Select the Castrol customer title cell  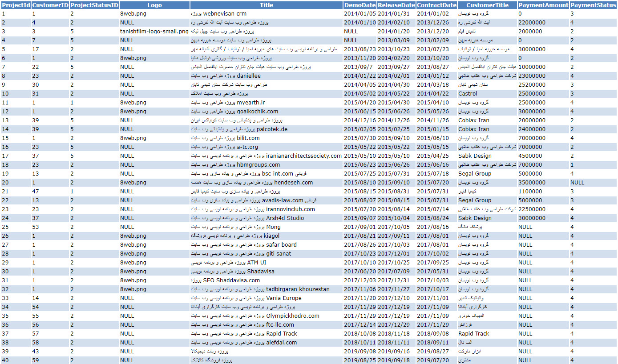click(x=468, y=94)
